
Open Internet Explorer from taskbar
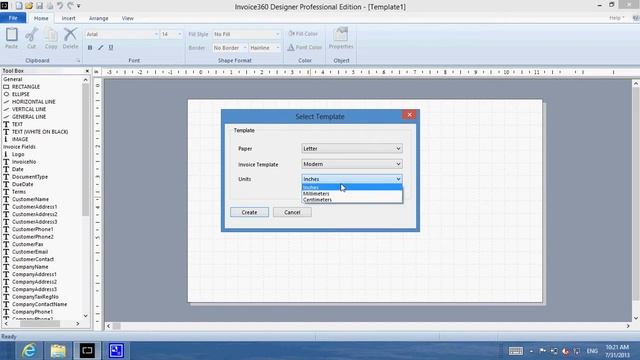pyautogui.click(x=29, y=351)
